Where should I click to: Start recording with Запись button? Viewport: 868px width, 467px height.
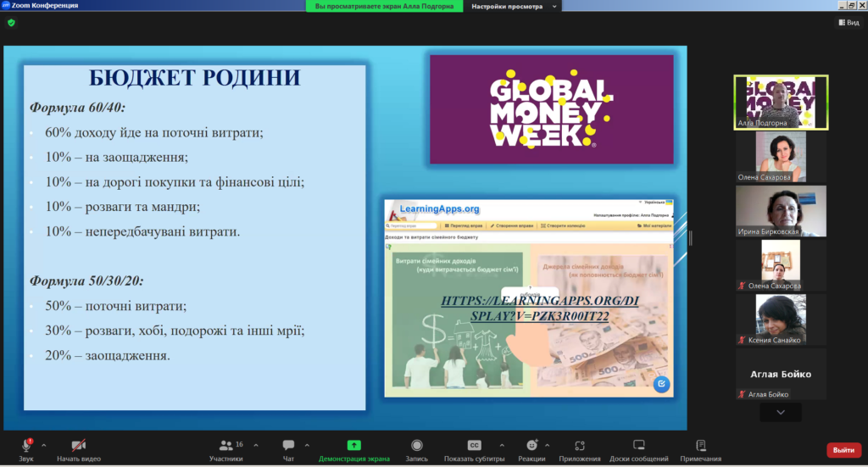[x=416, y=450]
